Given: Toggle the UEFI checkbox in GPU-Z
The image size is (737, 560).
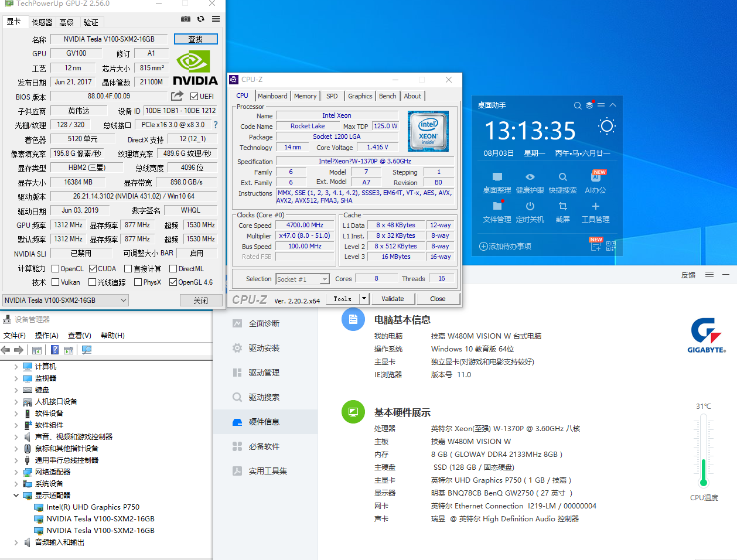Looking at the screenshot, I should 195,96.
